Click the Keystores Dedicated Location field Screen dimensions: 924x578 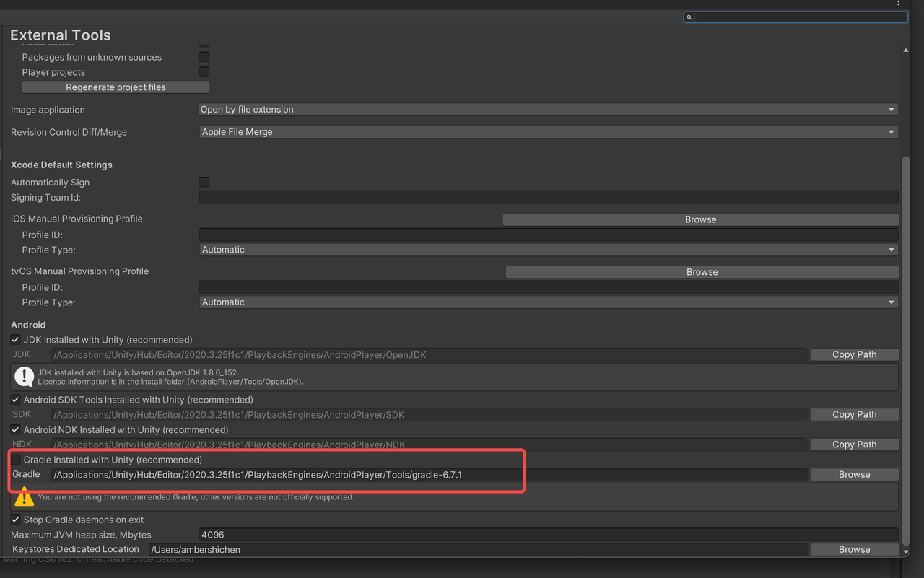[477, 550]
